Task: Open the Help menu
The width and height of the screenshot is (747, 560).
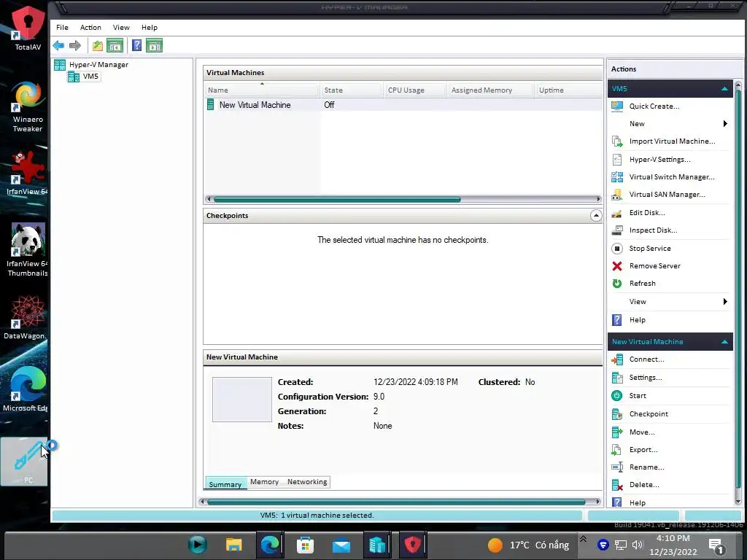Action: click(149, 28)
